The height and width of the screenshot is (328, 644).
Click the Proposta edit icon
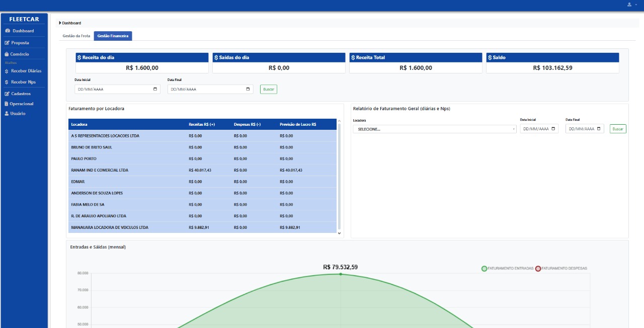pyautogui.click(x=7, y=43)
